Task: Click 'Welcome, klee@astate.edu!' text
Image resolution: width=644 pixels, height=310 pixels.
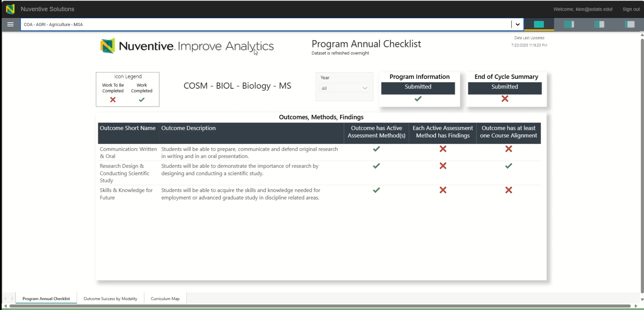Action: click(583, 9)
